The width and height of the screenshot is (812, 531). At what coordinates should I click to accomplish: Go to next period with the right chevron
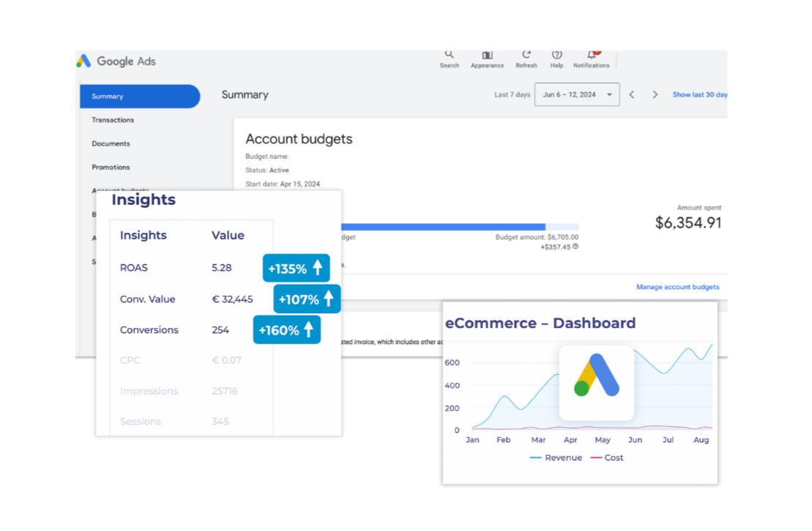pyautogui.click(x=655, y=94)
